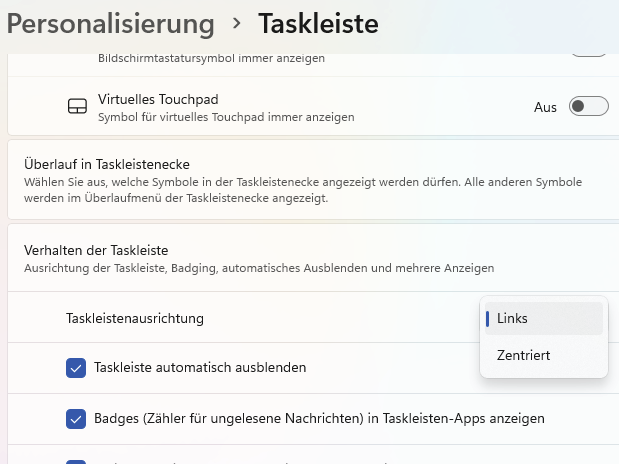The width and height of the screenshot is (619, 464).
Task: Click the Taskleistenausrichtung setting row label
Action: point(135,318)
